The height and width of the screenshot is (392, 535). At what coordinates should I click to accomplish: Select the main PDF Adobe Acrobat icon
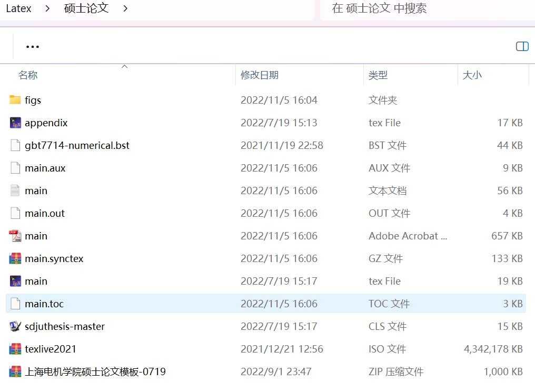pos(15,236)
